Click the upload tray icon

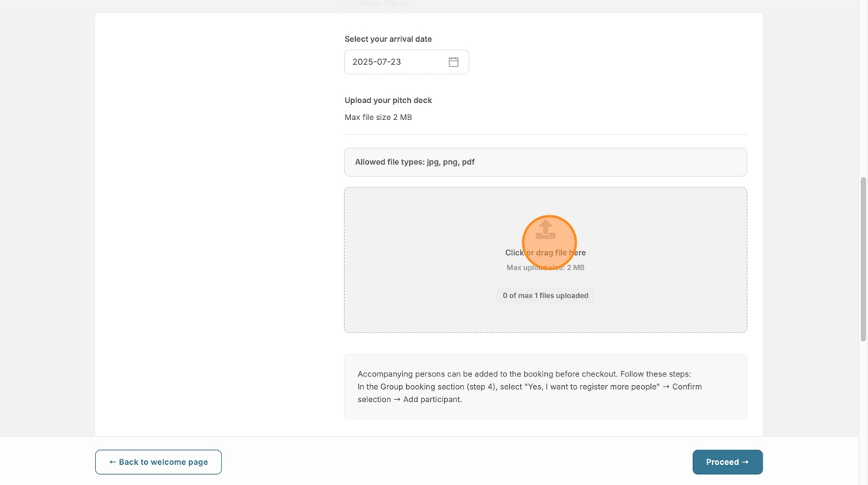[546, 229]
